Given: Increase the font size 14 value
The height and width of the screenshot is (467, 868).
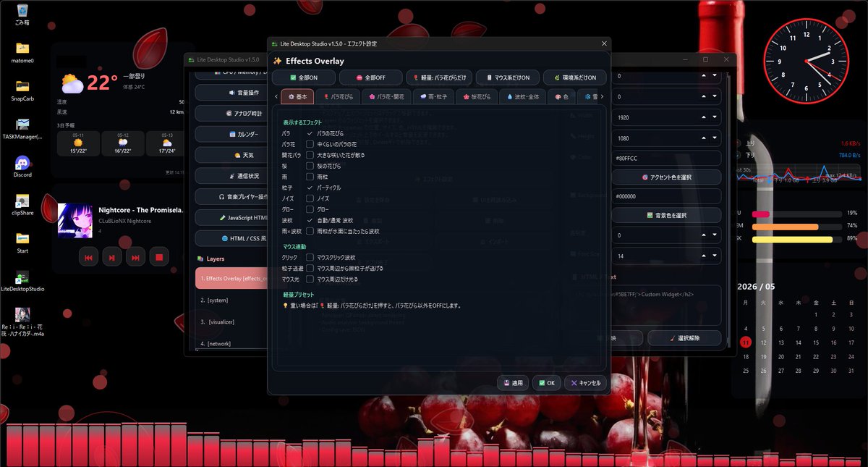Looking at the screenshot, I should pos(705,256).
